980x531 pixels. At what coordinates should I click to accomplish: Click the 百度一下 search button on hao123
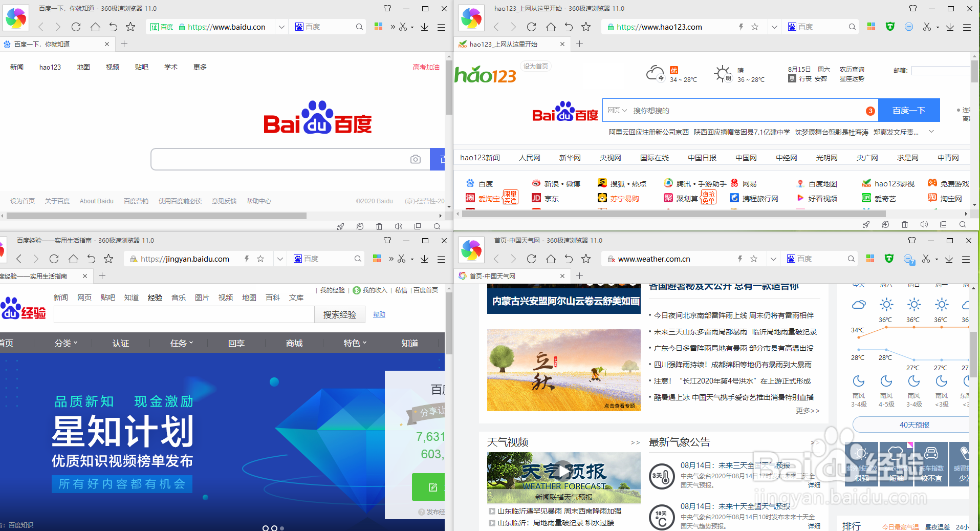[908, 110]
